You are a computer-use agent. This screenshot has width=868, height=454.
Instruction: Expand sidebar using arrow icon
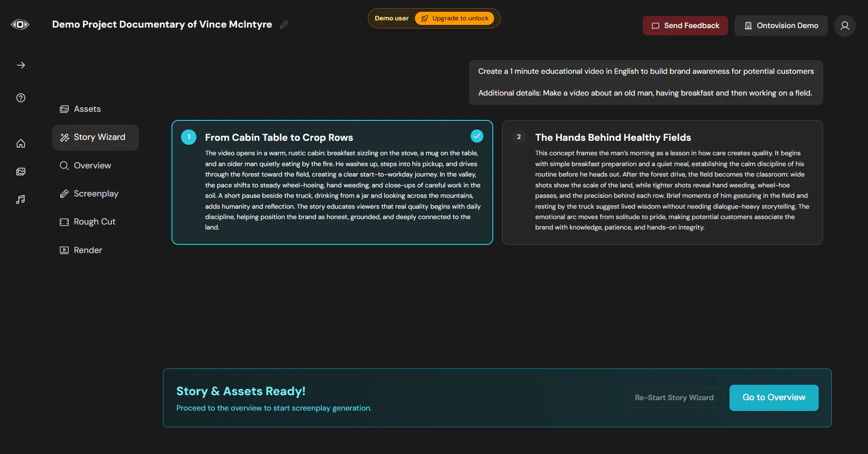point(21,65)
